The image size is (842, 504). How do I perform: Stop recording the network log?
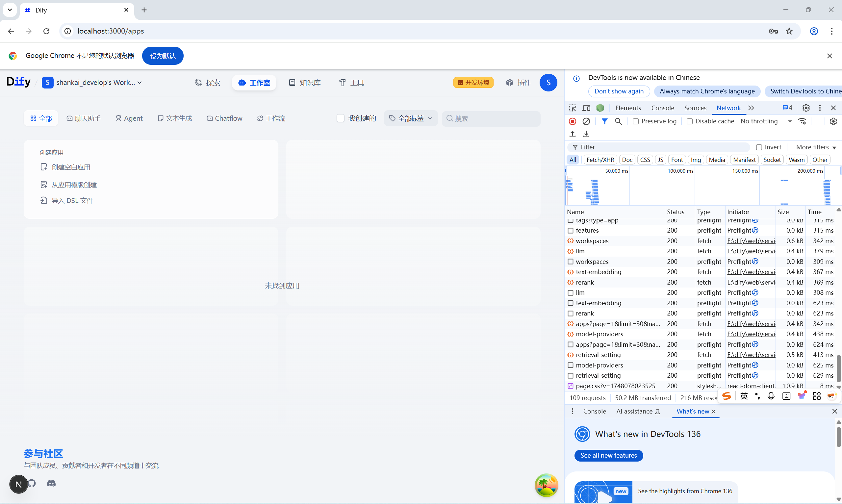point(573,121)
